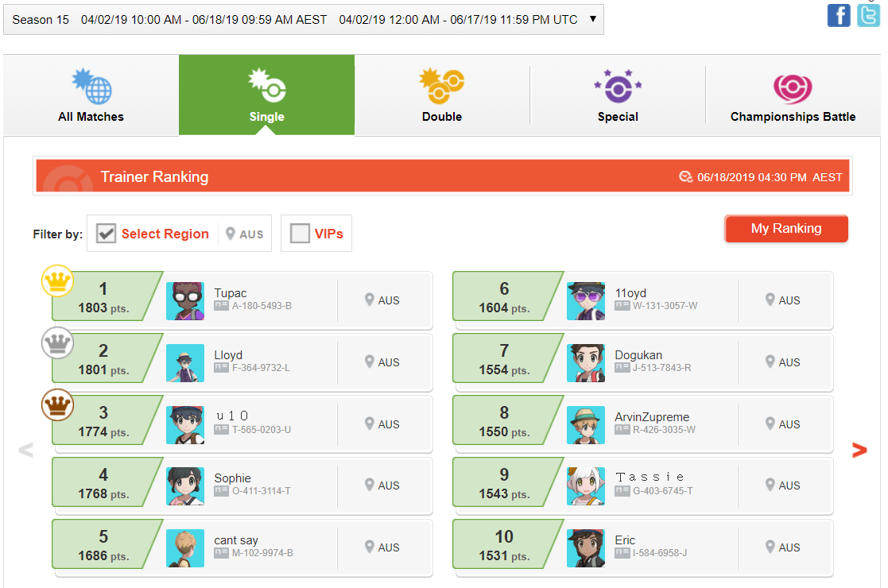Enable the VIPs filter checkbox
The width and height of the screenshot is (888, 588).
pyautogui.click(x=300, y=233)
